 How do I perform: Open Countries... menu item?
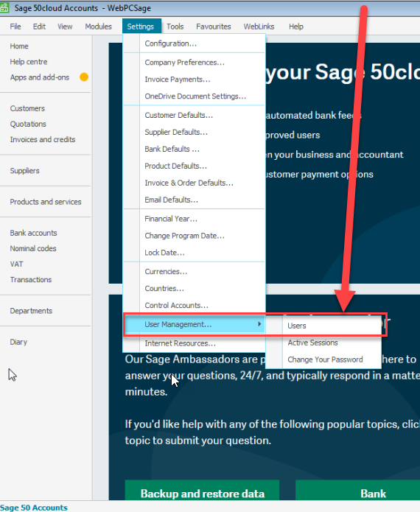[194, 289]
